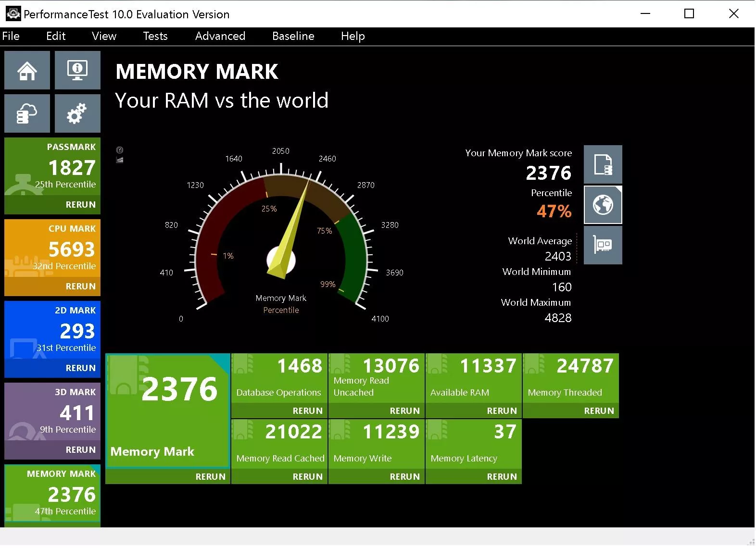Open the View menu
This screenshot has width=756, height=548.
pyautogui.click(x=104, y=36)
